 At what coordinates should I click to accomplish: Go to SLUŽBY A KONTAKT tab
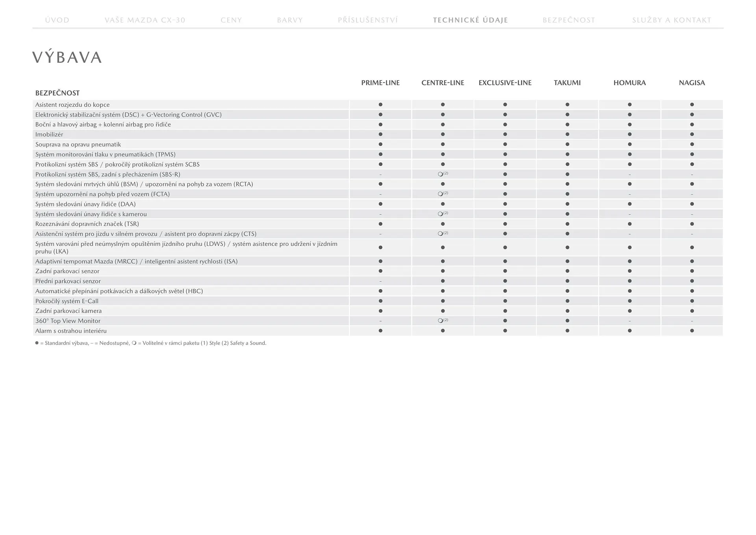(x=671, y=20)
